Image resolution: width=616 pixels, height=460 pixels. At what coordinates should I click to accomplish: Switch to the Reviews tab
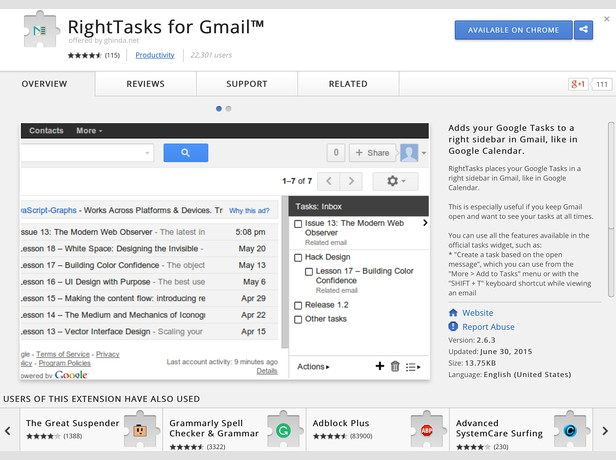click(145, 84)
